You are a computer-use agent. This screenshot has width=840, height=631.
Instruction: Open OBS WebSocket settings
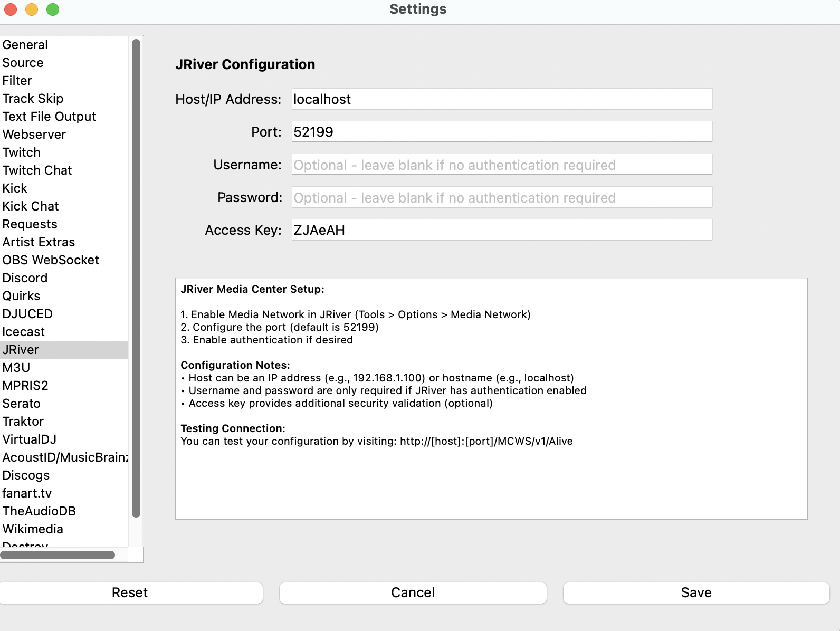click(x=51, y=260)
